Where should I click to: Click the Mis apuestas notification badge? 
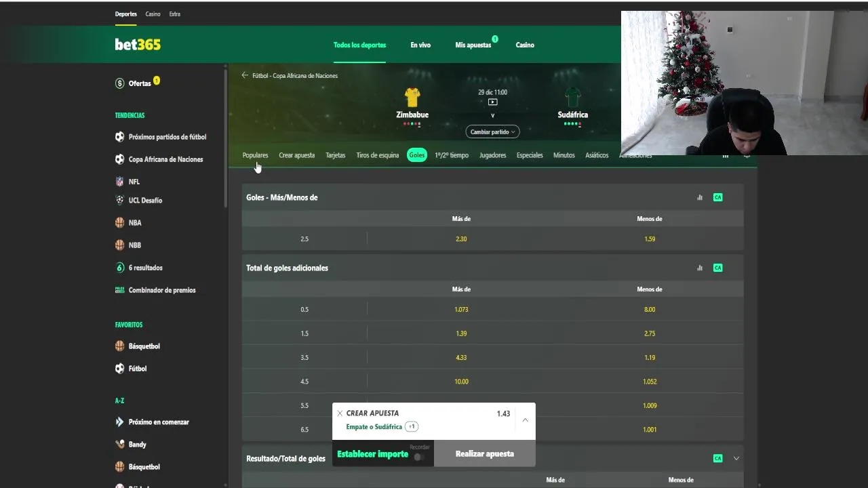pos(495,39)
